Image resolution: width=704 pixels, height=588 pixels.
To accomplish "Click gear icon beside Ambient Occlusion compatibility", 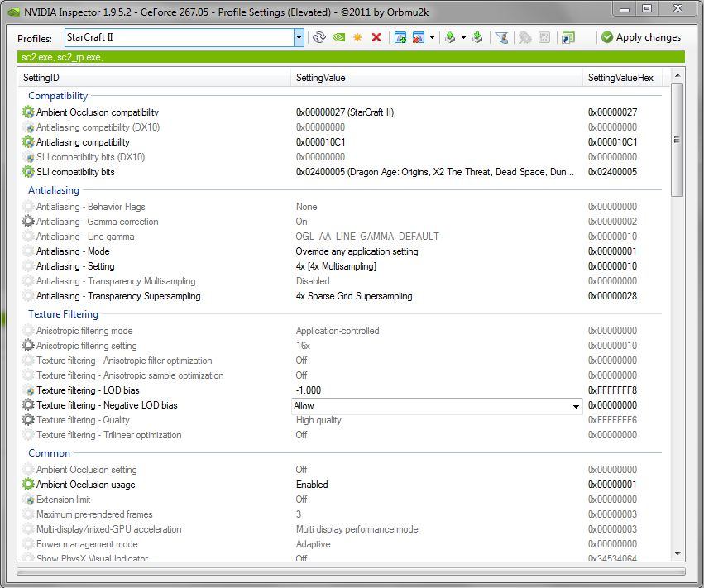I will tap(28, 112).
